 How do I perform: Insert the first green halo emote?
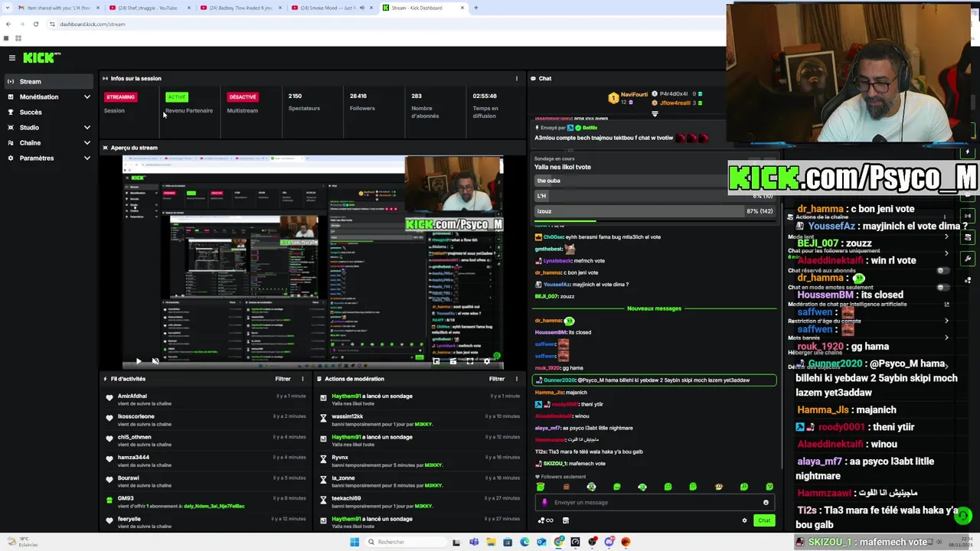tap(541, 487)
